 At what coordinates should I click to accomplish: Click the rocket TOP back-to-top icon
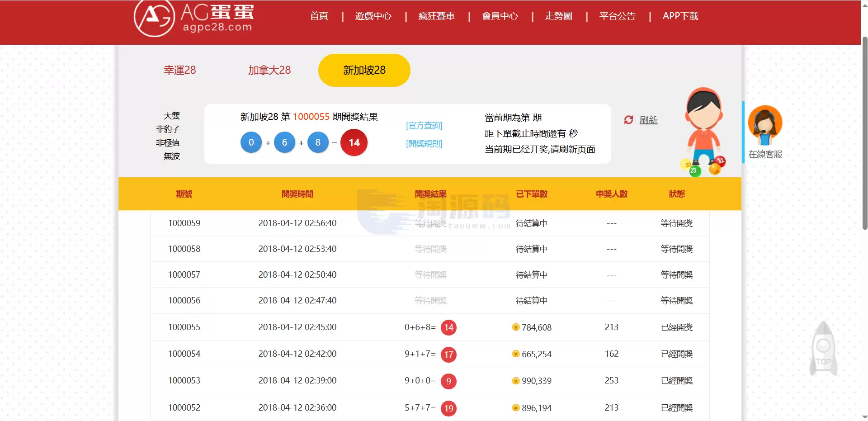823,349
